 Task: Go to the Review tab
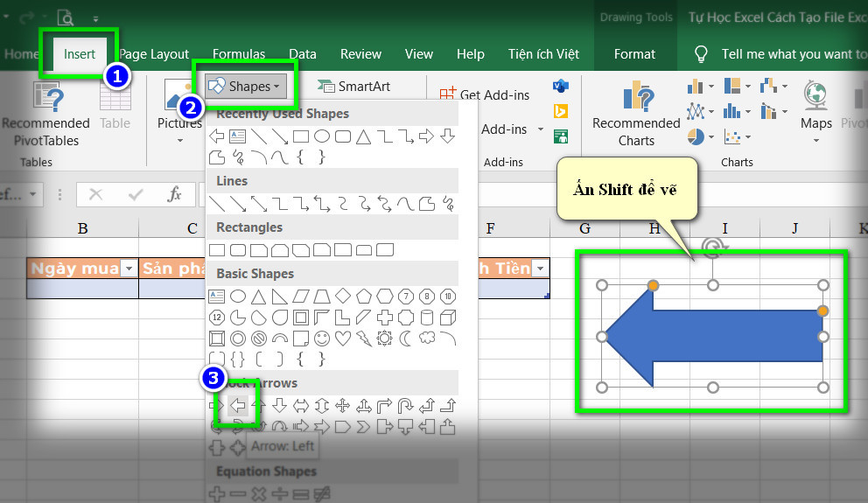(360, 54)
